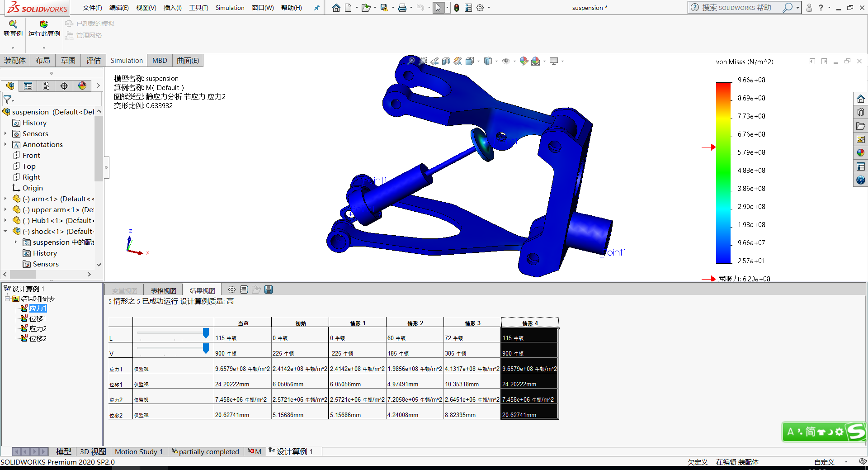Click the Edit Appearance color ball icon
Image resolution: width=868 pixels, height=470 pixels.
pos(524,61)
